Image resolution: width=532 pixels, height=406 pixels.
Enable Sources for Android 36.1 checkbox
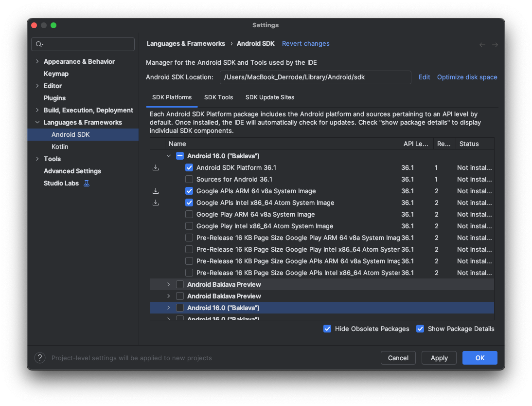(189, 179)
